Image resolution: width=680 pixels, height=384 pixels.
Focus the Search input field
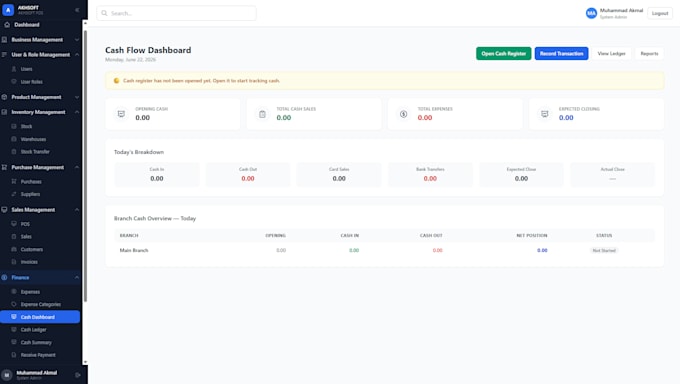177,13
